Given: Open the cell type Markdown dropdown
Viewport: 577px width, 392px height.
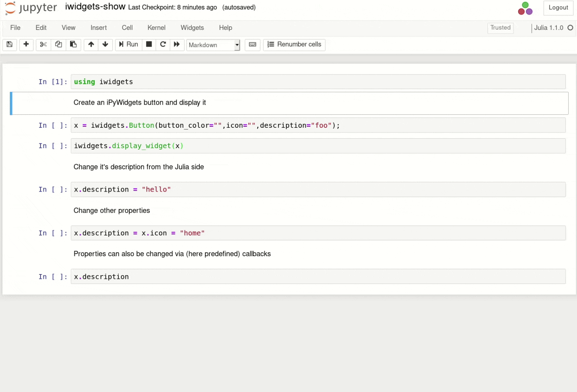Looking at the screenshot, I should click(213, 45).
